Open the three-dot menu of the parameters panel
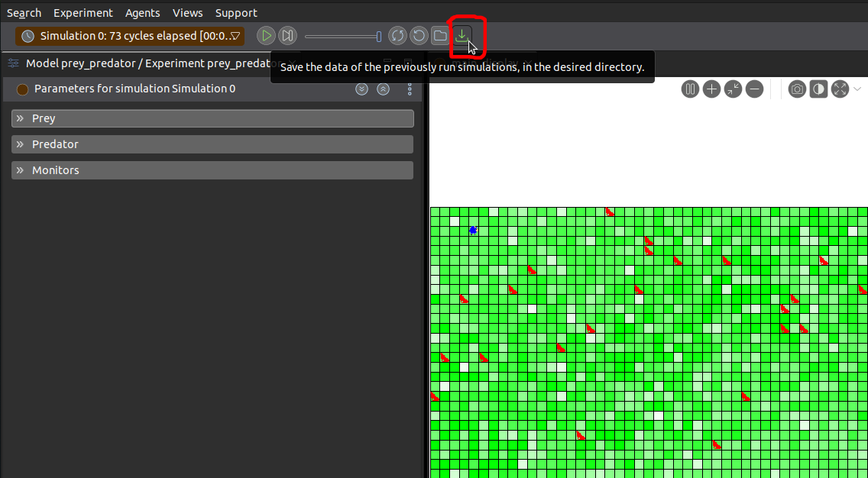 tap(410, 89)
